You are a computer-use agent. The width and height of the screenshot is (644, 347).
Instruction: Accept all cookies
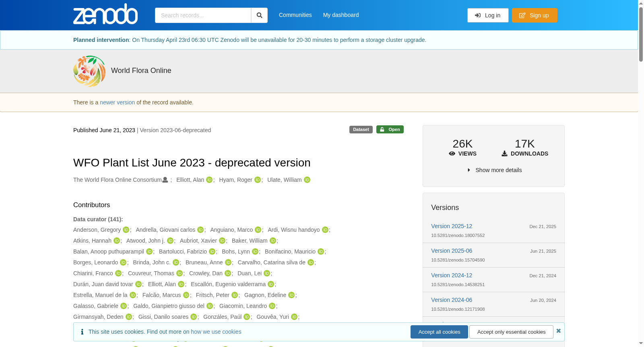pos(439,332)
